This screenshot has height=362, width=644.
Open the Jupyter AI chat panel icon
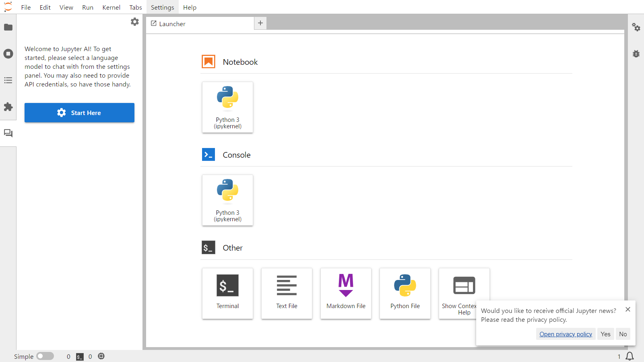(8, 133)
